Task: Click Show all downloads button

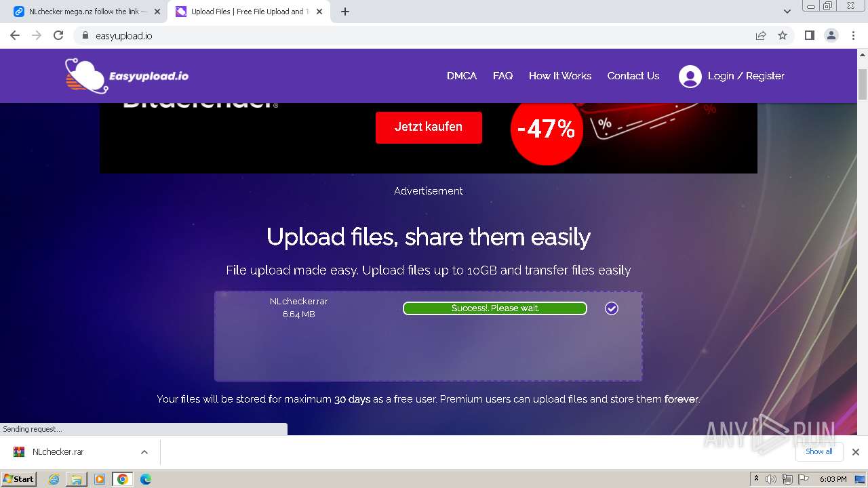Action: point(819,451)
